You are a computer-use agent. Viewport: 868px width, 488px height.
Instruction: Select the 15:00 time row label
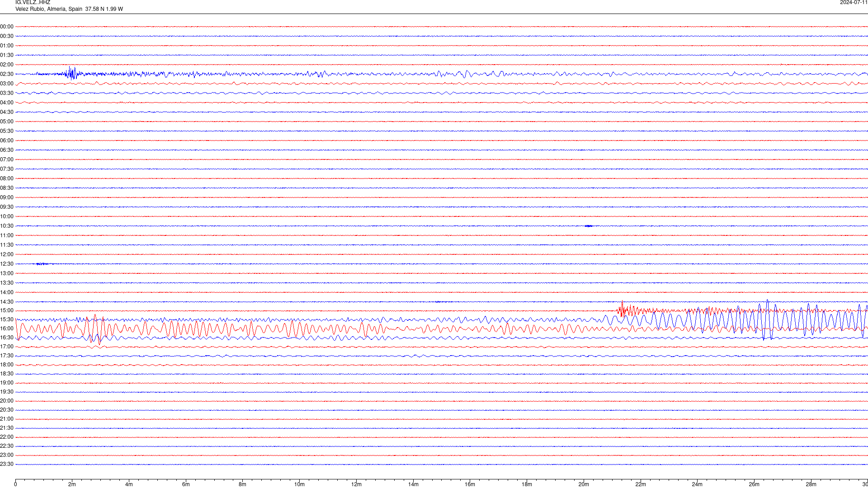(7, 310)
